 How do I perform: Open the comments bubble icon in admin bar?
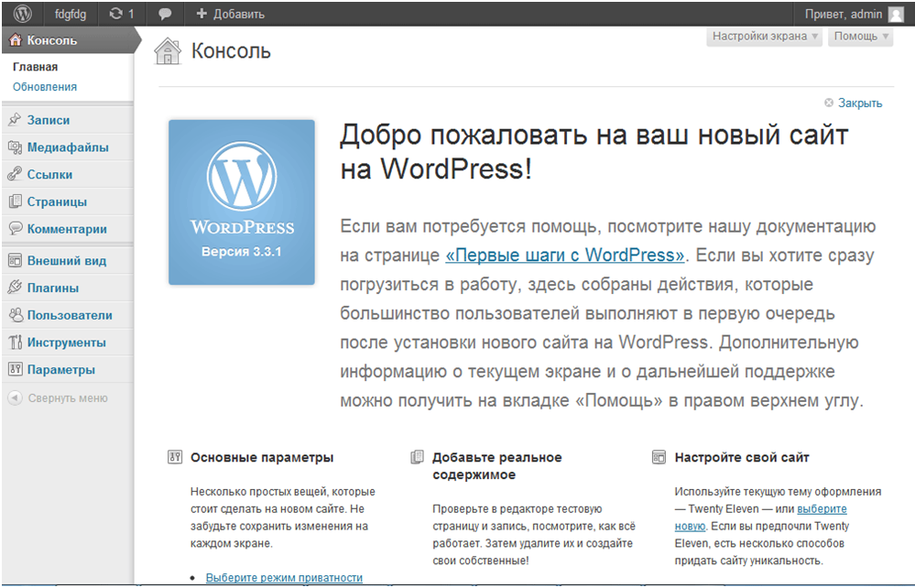pos(165,14)
